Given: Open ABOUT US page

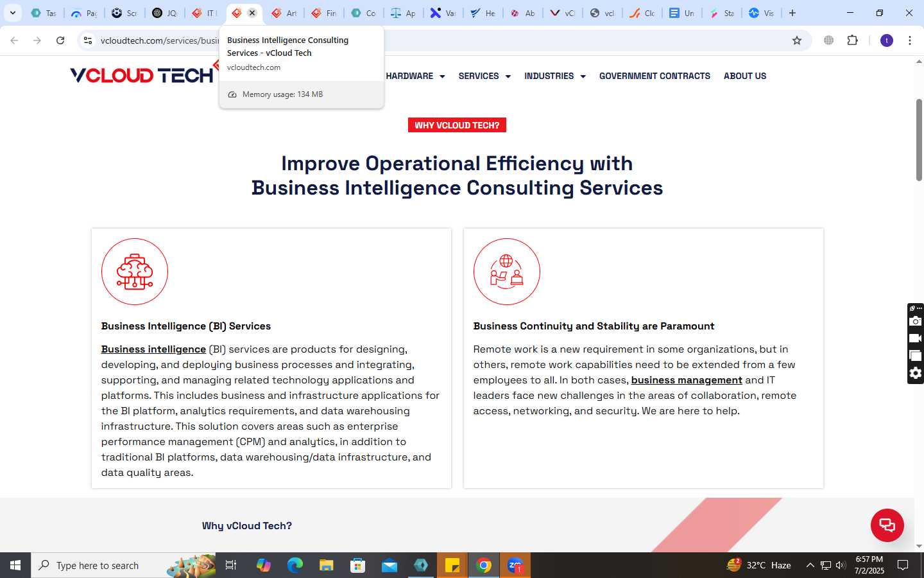Looking at the screenshot, I should 745,76.
